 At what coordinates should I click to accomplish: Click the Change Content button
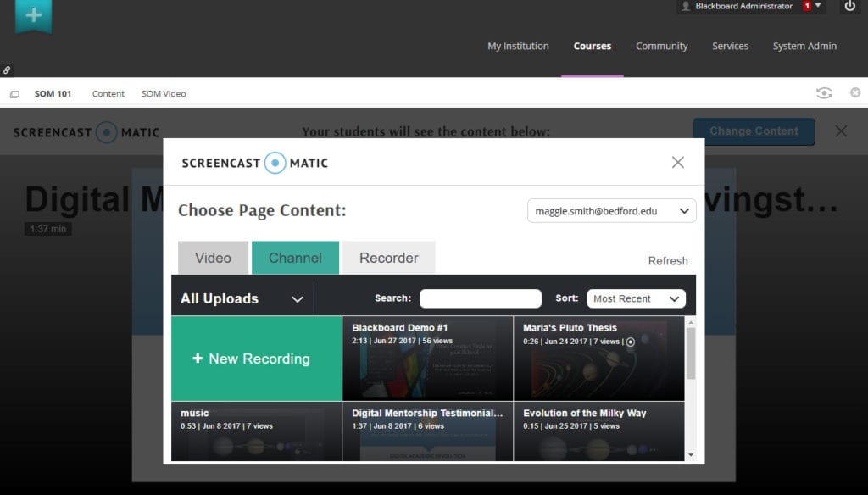point(754,131)
